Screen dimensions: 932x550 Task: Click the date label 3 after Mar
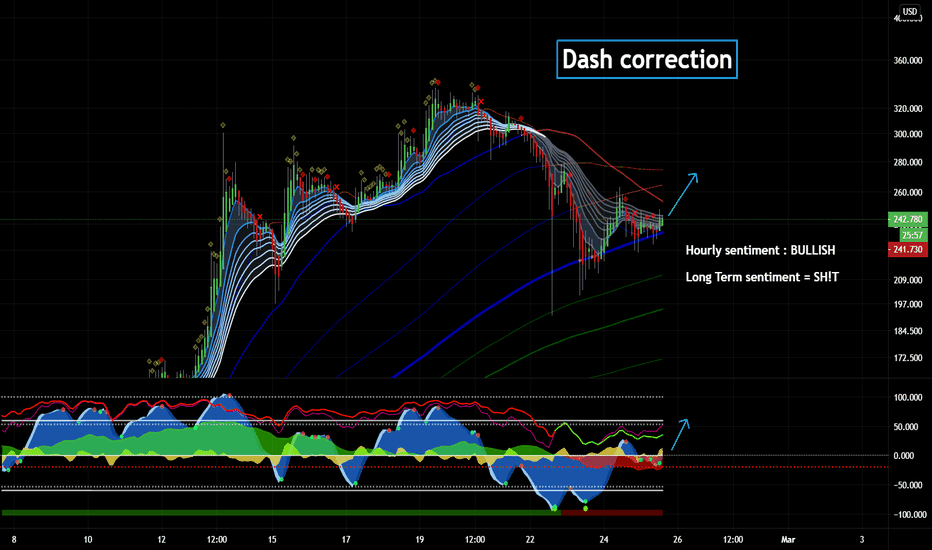click(x=862, y=540)
